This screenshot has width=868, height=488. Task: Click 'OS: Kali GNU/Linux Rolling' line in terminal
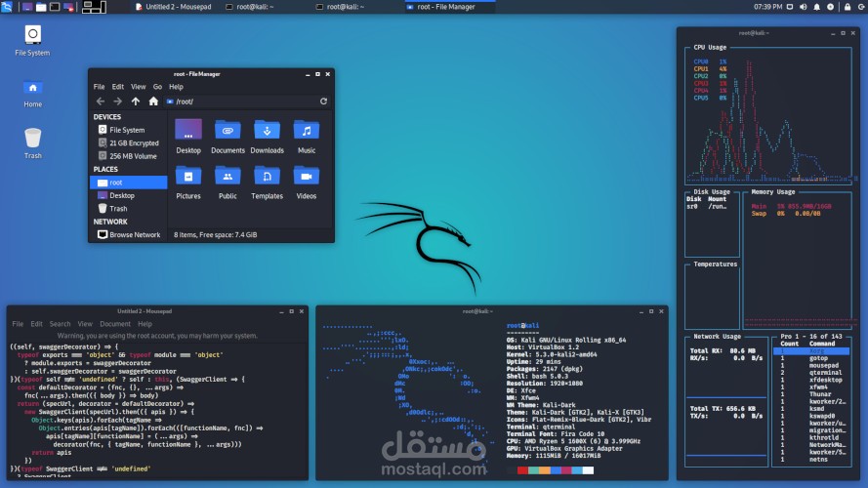point(565,341)
